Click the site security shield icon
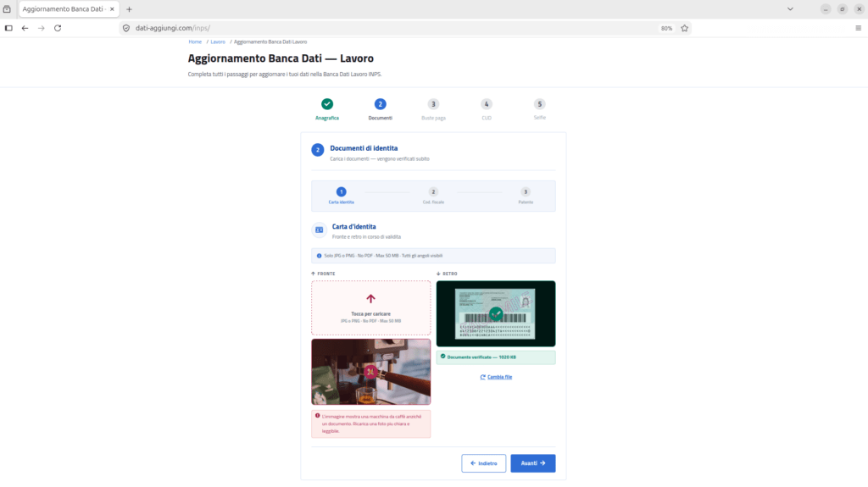The height and width of the screenshot is (487, 868). point(126,28)
